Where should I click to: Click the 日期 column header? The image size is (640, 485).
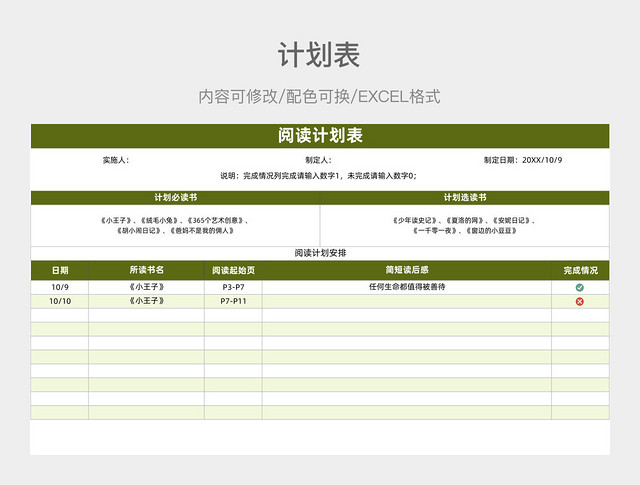(60, 270)
